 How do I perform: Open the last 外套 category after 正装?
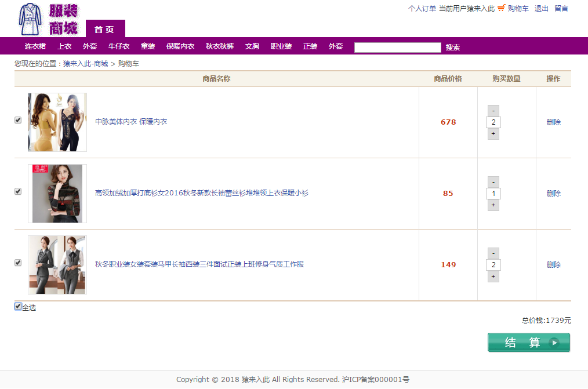click(x=336, y=46)
